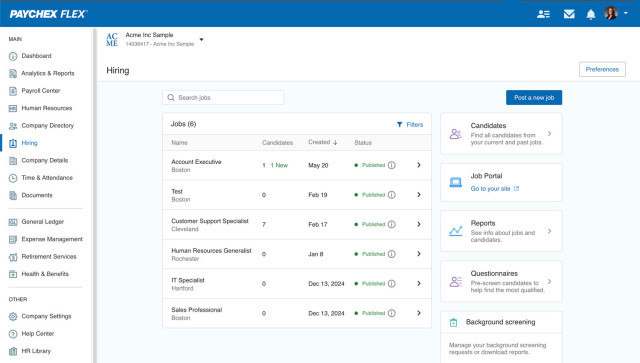Select Human Resources in the sidebar
The width and height of the screenshot is (640, 363).
[47, 108]
